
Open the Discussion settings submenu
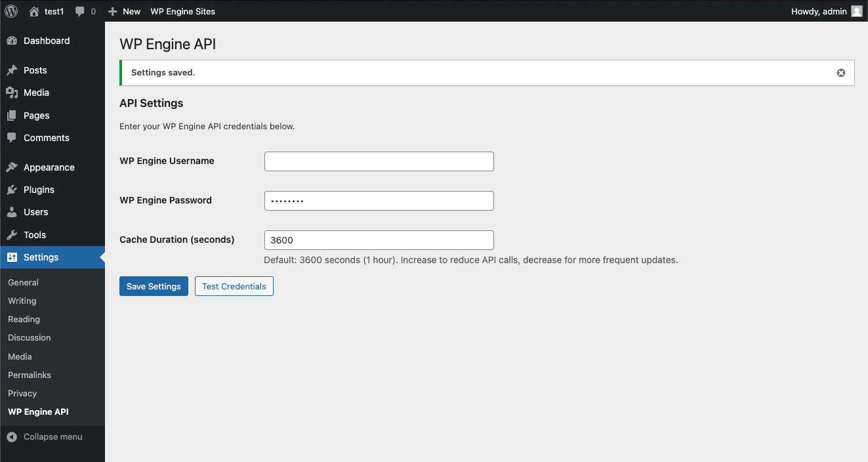click(29, 337)
